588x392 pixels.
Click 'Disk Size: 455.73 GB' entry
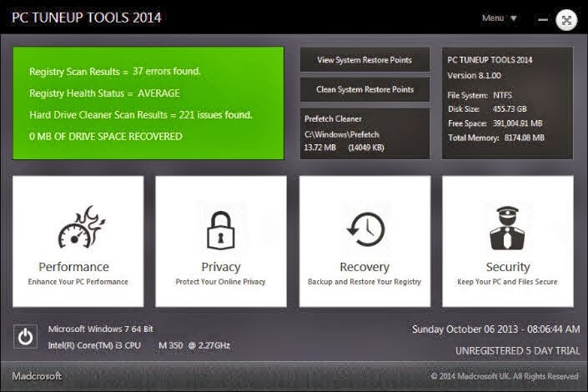pos(487,109)
